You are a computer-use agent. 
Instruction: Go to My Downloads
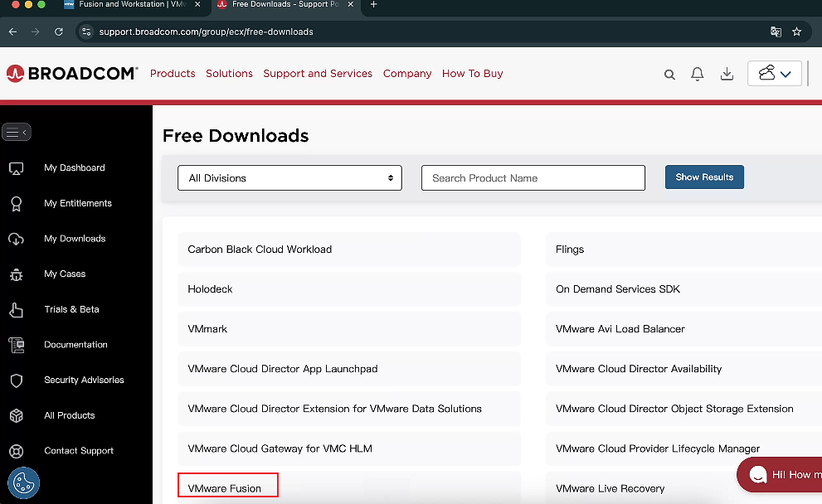pyautogui.click(x=75, y=239)
